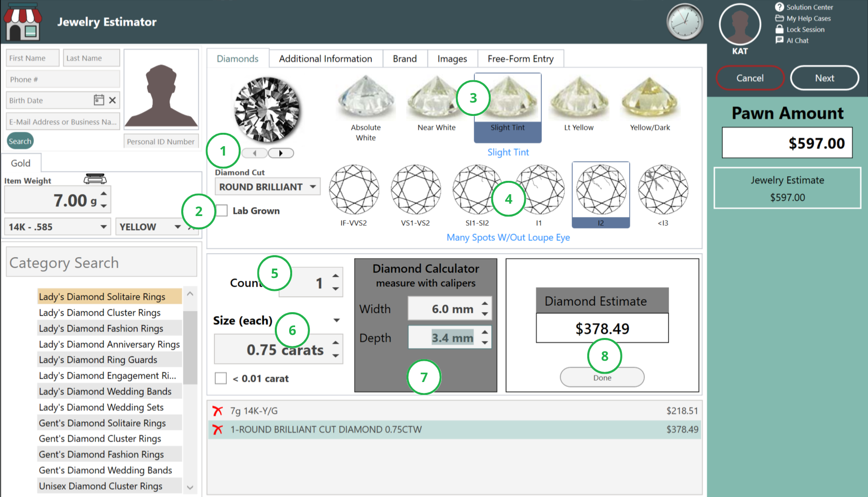Increase the diamond Count
This screenshot has width=868, height=497.
tap(336, 276)
